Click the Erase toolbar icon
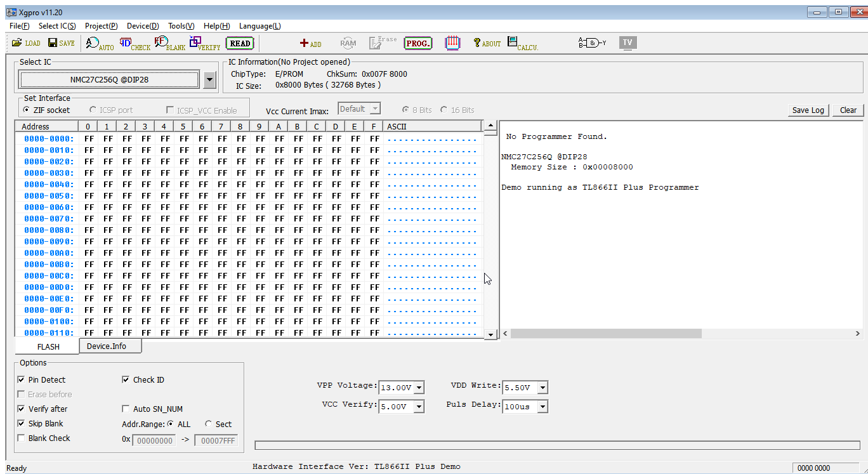This screenshot has height=474, width=868. pos(383,43)
